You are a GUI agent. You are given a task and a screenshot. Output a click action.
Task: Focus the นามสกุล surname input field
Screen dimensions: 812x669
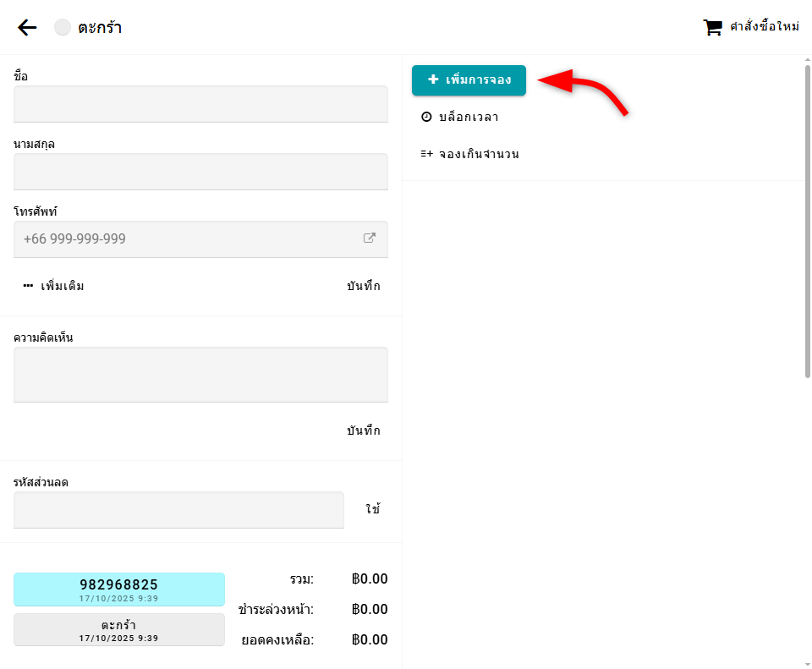(x=200, y=172)
